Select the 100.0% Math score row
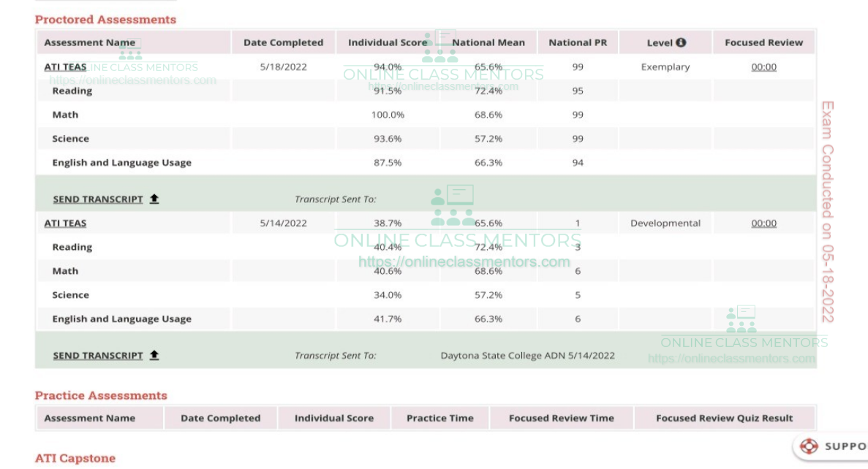Screen dimensions: 868x469 pyautogui.click(x=388, y=115)
